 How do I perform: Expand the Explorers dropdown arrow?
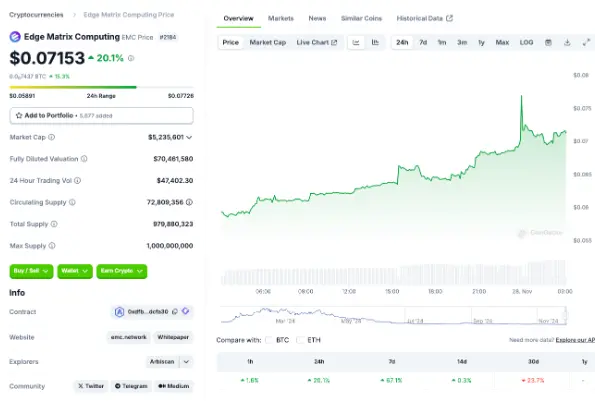coord(186,362)
